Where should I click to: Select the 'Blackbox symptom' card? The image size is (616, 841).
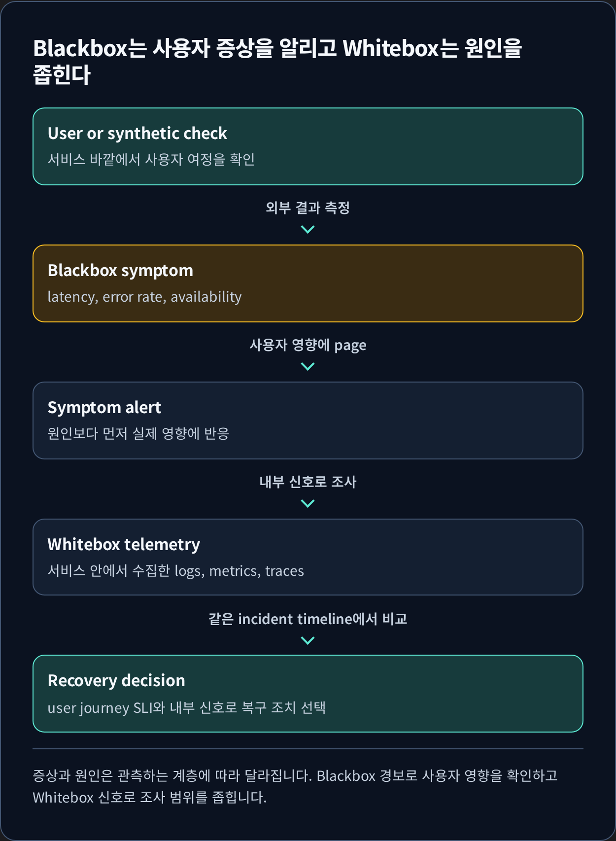308,283
